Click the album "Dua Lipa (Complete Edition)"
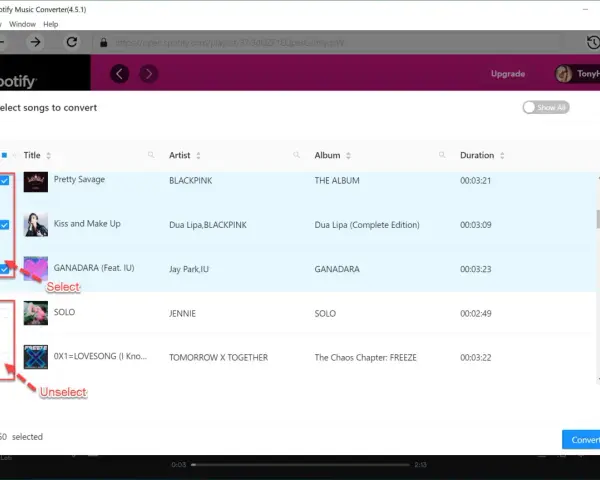The height and width of the screenshot is (480, 600). (x=367, y=225)
